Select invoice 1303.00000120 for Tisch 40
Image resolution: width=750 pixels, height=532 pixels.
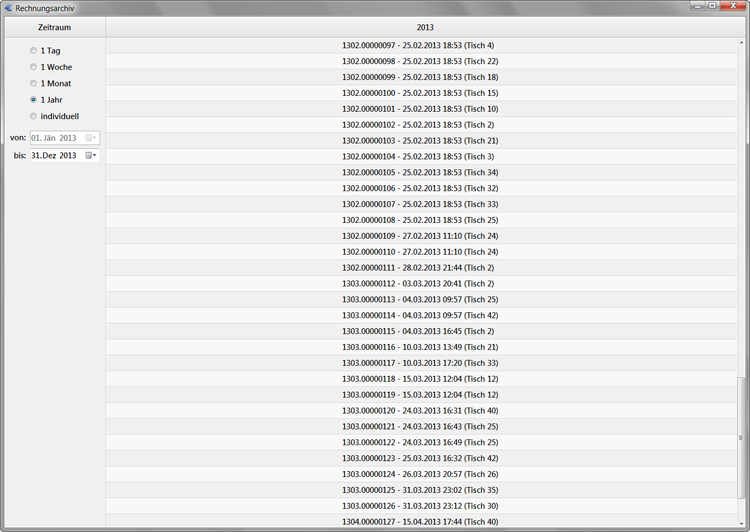tap(421, 410)
